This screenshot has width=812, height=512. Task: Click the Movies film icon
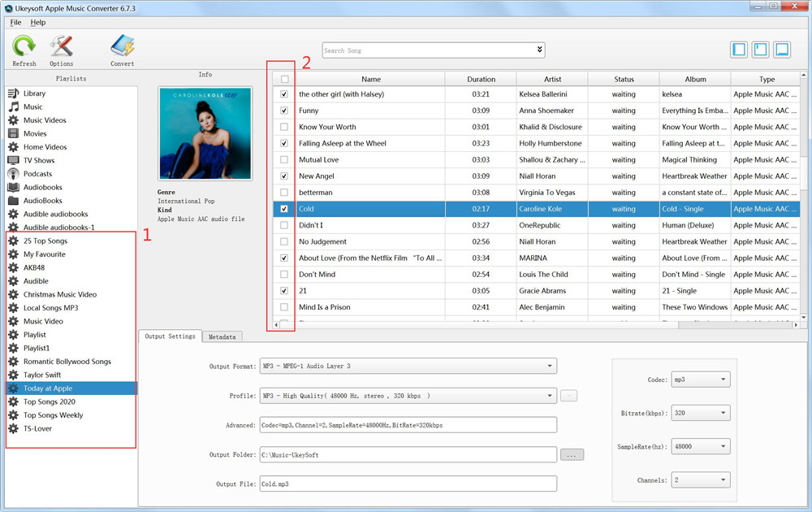tap(14, 134)
